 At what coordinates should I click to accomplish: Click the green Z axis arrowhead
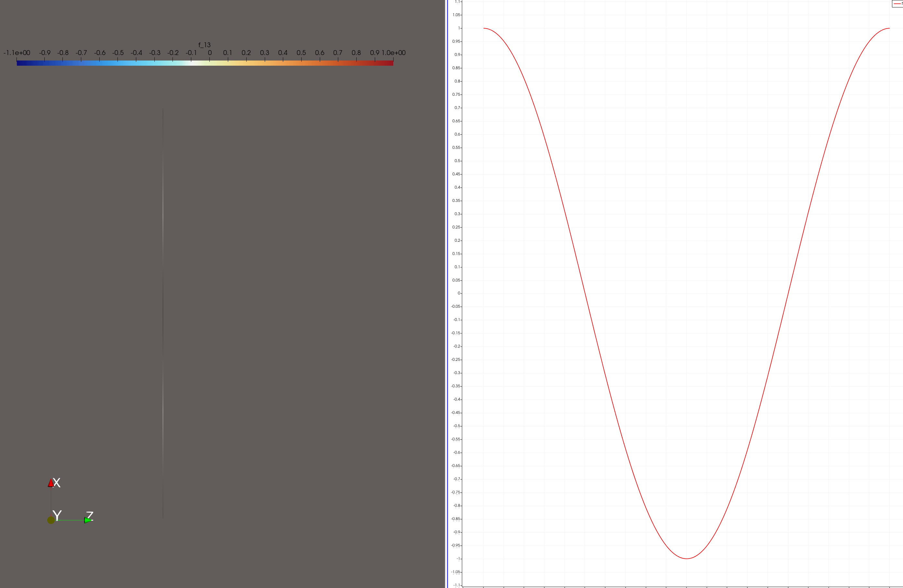(88, 520)
